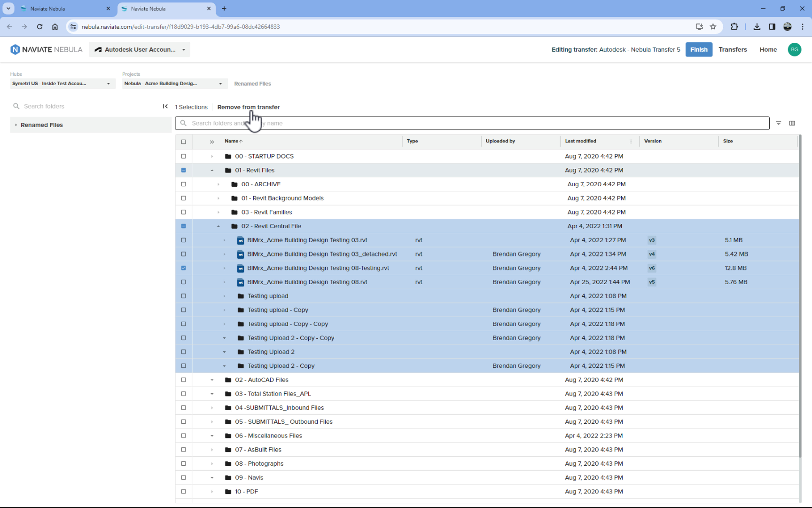
Task: Expand the 06 - Miscellaneous Files folder
Action: (x=212, y=436)
